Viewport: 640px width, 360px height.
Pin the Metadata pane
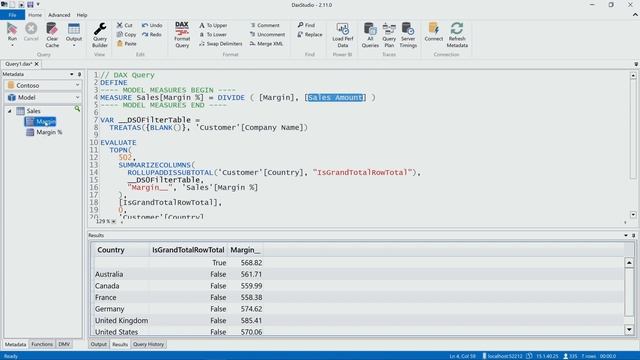pos(80,74)
